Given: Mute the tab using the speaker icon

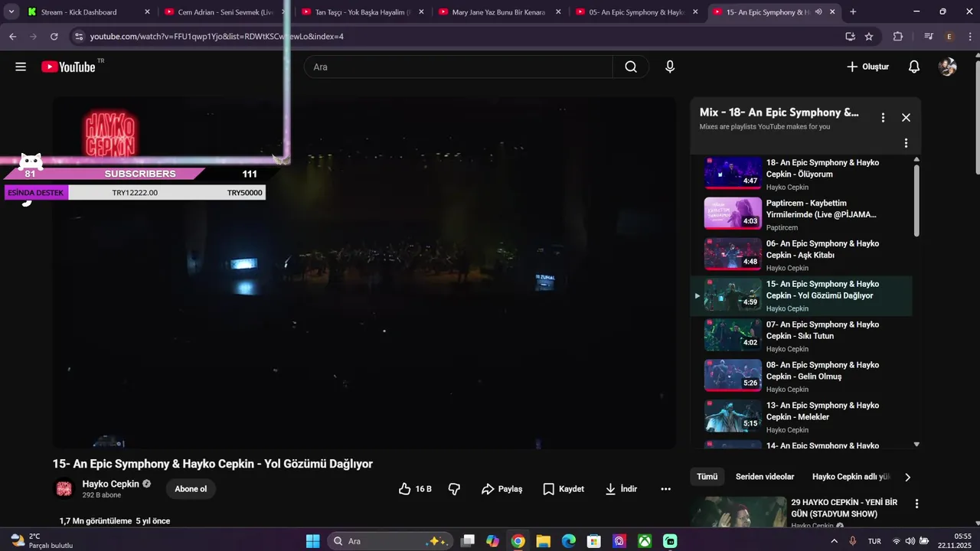Looking at the screenshot, I should click(818, 12).
